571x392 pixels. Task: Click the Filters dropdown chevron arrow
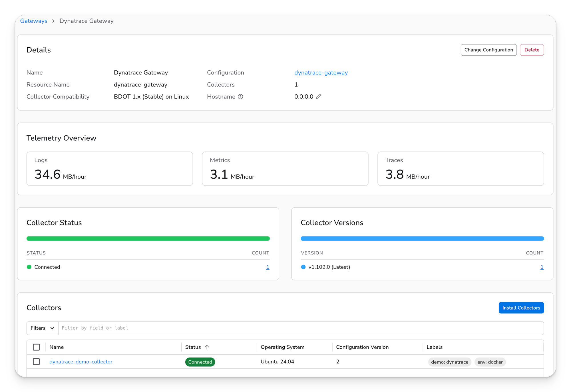coord(52,328)
